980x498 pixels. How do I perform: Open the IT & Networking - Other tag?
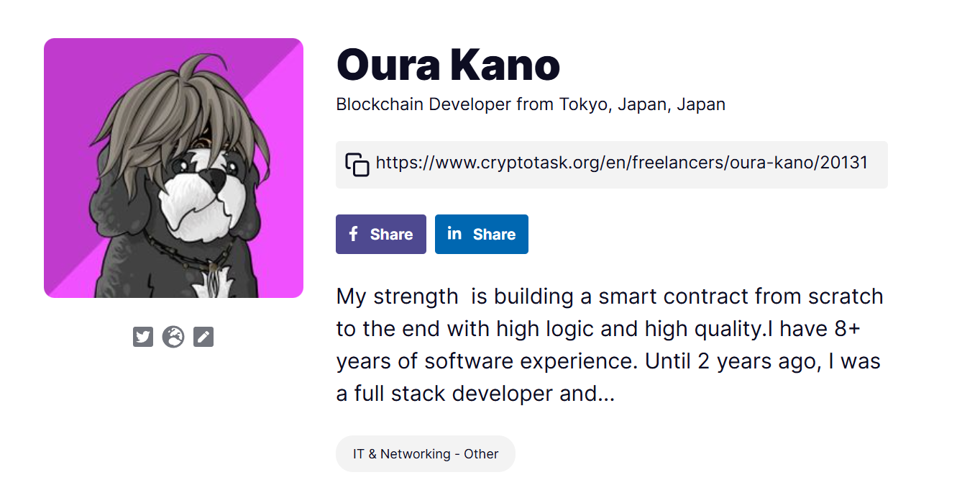pyautogui.click(x=426, y=454)
